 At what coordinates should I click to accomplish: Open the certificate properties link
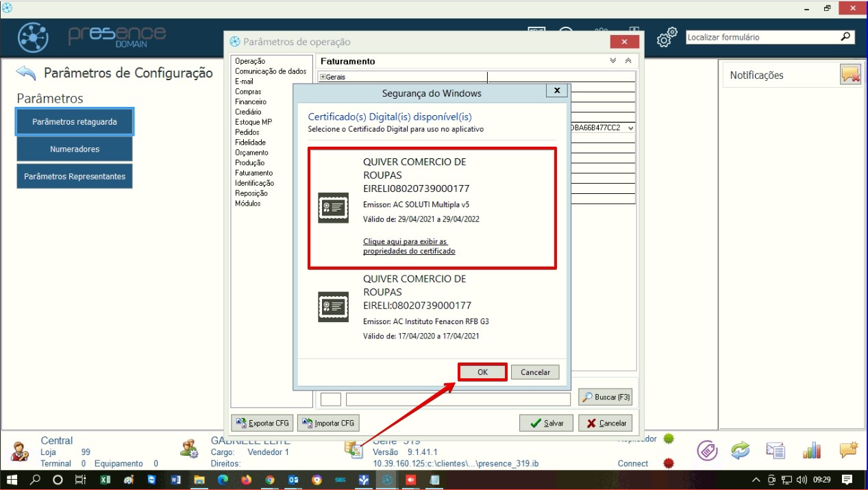409,246
